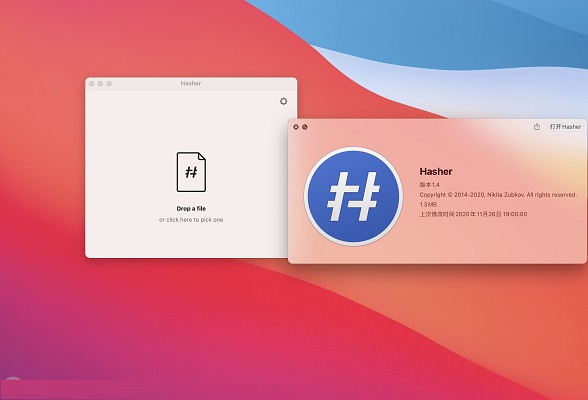Click the 'Drop a file' label
Image resolution: width=588 pixels, height=400 pixels.
(191, 208)
